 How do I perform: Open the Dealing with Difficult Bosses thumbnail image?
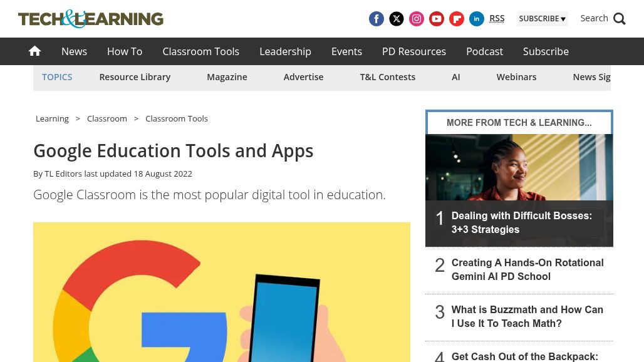[x=519, y=167]
